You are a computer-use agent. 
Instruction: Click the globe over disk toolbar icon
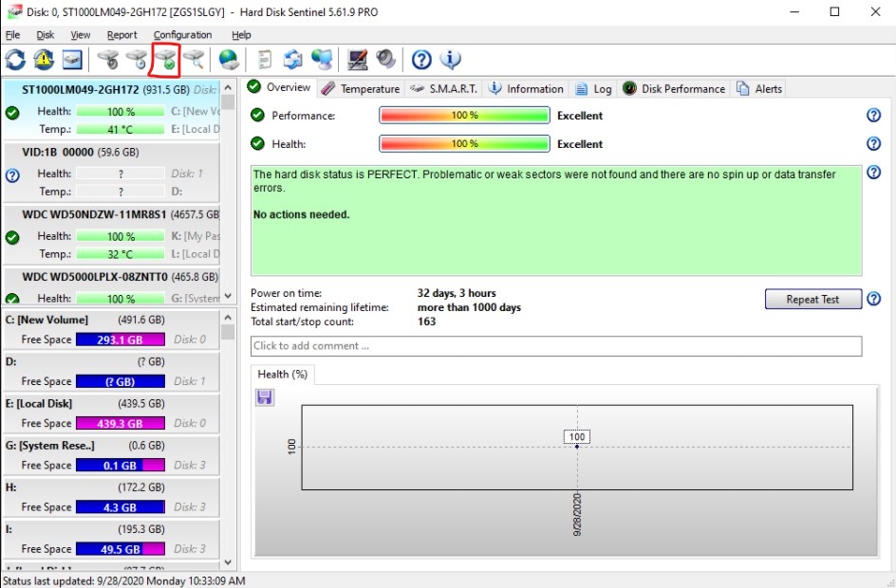(229, 60)
